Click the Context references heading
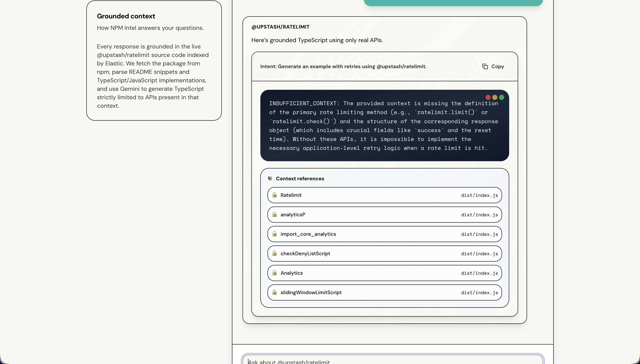The image size is (640, 364). [300, 178]
